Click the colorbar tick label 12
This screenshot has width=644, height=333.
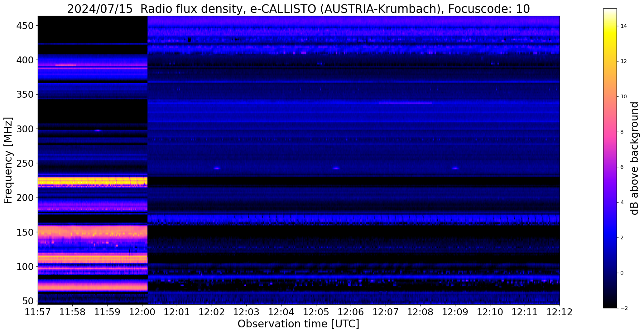pyautogui.click(x=624, y=61)
